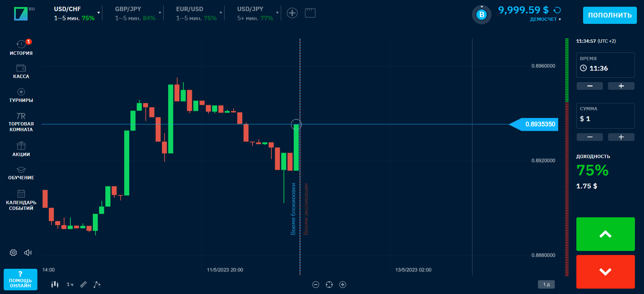This screenshot has height=294, width=644.
Task: Refresh the demo balance with reload icon
Action: click(x=557, y=10)
